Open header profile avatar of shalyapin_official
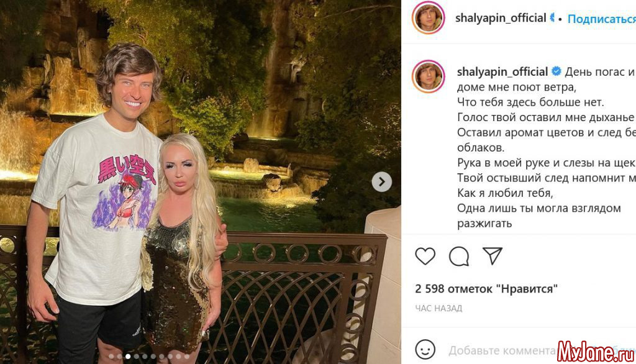The image size is (636, 364). point(428,18)
